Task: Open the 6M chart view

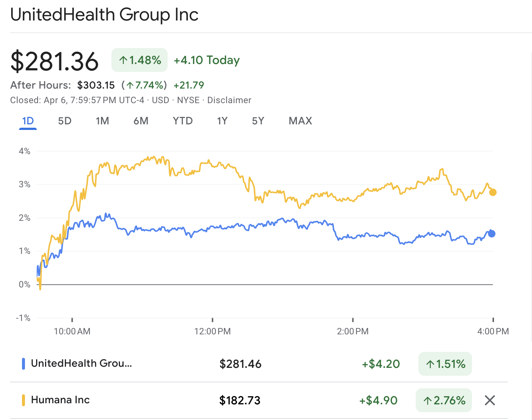Action: [x=141, y=121]
